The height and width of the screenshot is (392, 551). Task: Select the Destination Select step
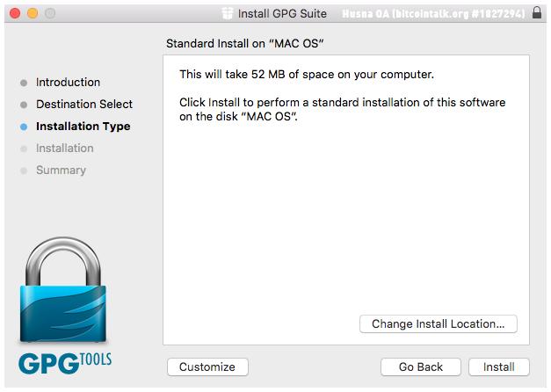[x=84, y=104]
